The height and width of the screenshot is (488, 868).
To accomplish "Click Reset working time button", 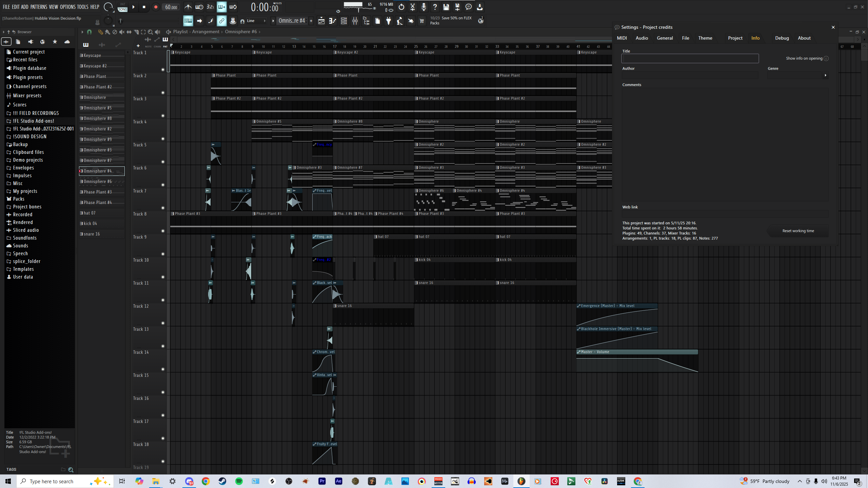I will tap(798, 231).
